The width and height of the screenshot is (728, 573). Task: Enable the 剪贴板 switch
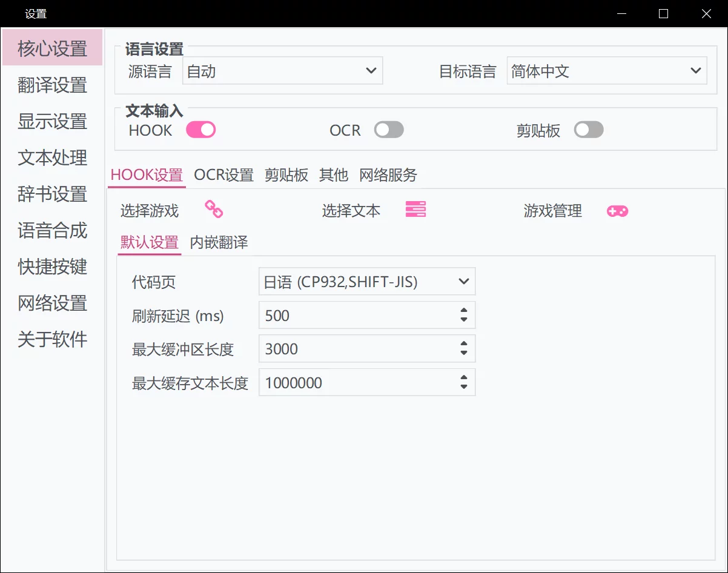[588, 130]
